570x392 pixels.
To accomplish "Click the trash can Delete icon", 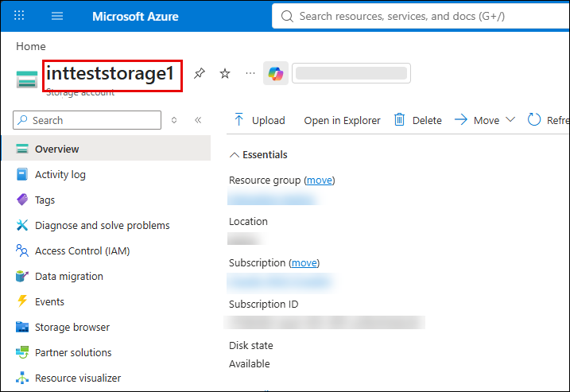I will click(x=399, y=119).
